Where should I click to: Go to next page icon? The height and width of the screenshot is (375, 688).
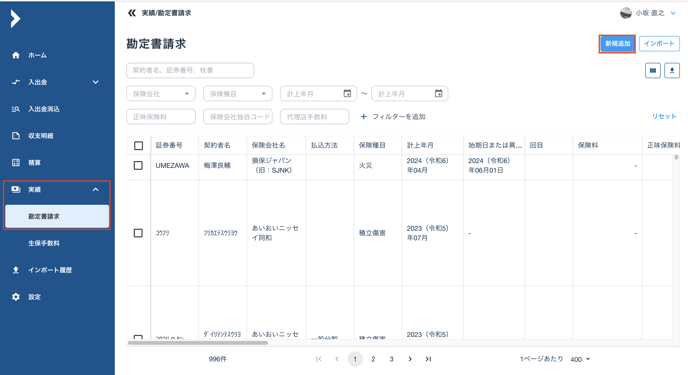[410, 359]
